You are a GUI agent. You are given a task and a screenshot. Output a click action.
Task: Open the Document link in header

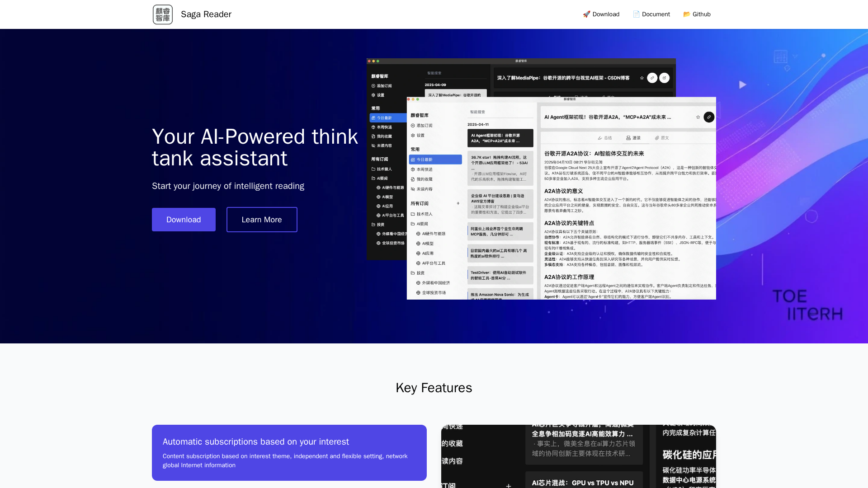651,14
